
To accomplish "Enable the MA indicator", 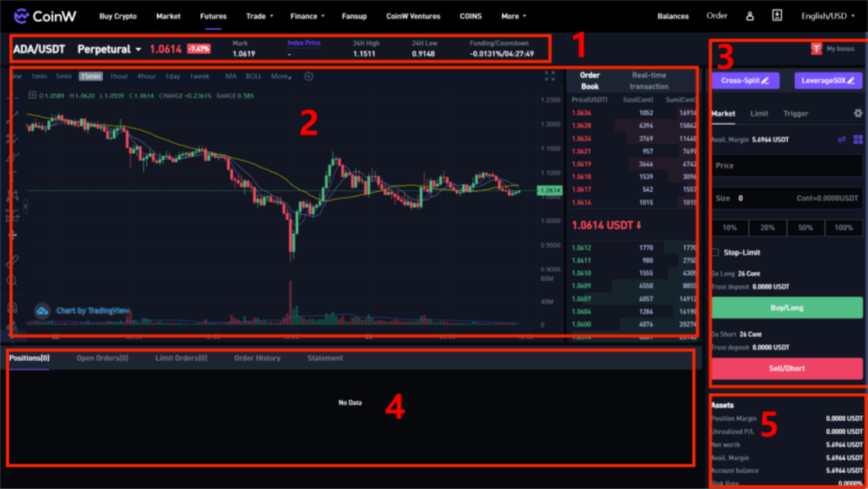I will click(x=231, y=76).
